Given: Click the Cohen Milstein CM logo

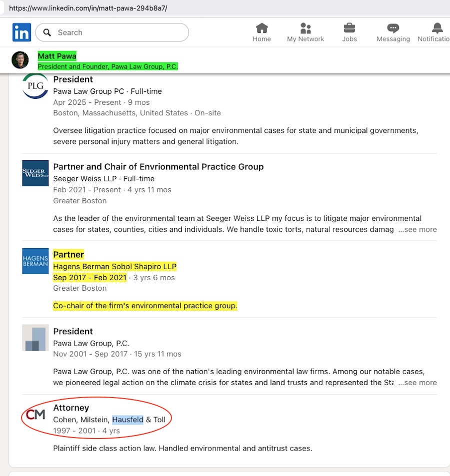Looking at the screenshot, I should 35,415.
